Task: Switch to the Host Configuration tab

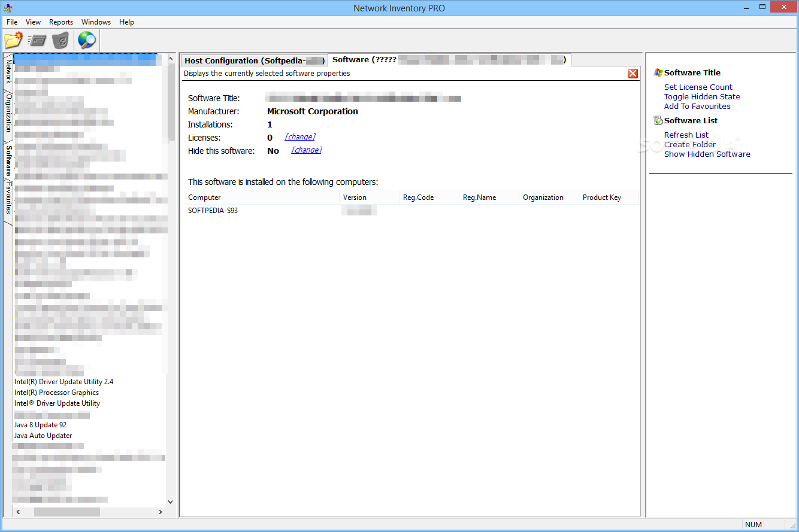Action: click(255, 60)
